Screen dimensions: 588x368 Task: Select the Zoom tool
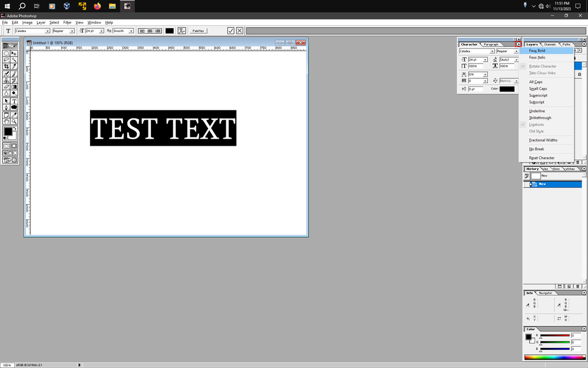pos(13,122)
